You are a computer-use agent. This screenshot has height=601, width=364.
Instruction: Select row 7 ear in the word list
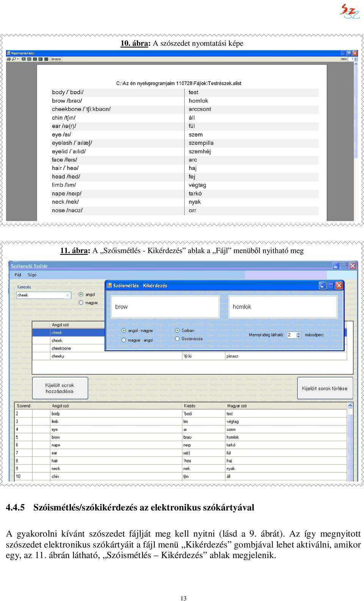pos(180,453)
